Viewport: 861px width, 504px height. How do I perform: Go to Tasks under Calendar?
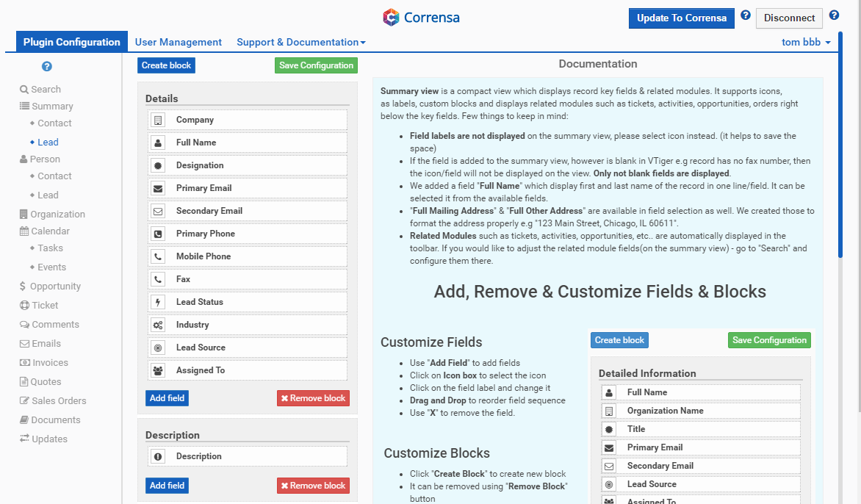(x=50, y=248)
